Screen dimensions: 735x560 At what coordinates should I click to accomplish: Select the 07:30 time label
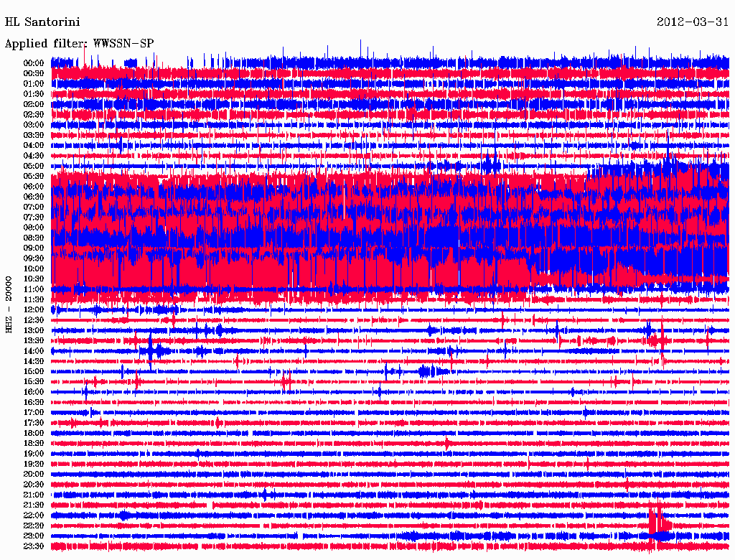point(34,217)
